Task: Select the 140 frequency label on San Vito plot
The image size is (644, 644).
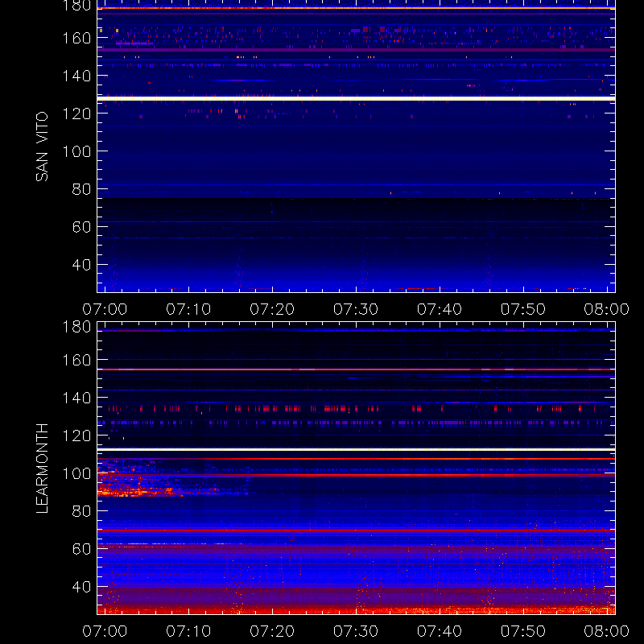Action: (76, 76)
